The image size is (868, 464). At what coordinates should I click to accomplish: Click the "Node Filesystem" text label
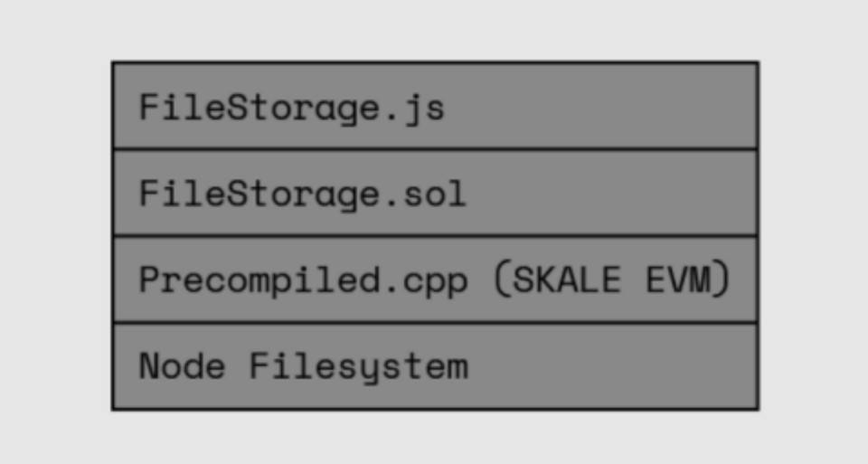tap(304, 367)
